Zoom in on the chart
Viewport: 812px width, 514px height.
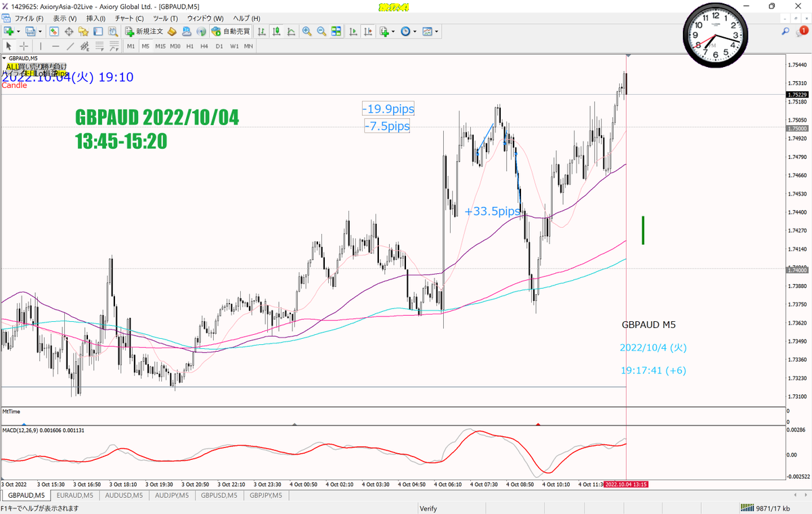tap(307, 31)
